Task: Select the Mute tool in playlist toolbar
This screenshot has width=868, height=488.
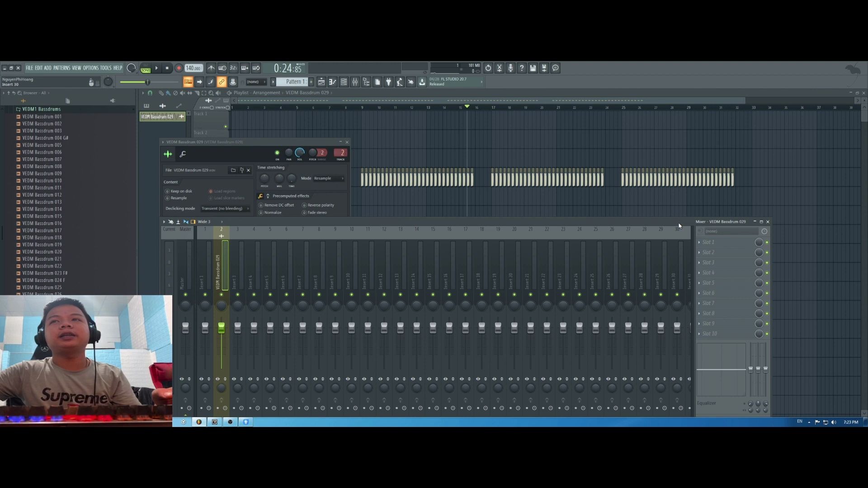Action: click(x=183, y=93)
